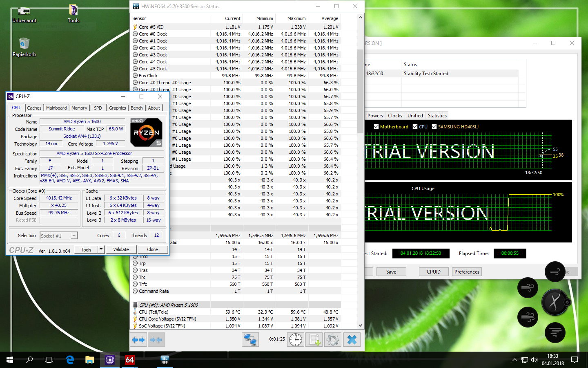Open File Explorer from taskbar
The height and width of the screenshot is (368, 588).
click(x=89, y=360)
